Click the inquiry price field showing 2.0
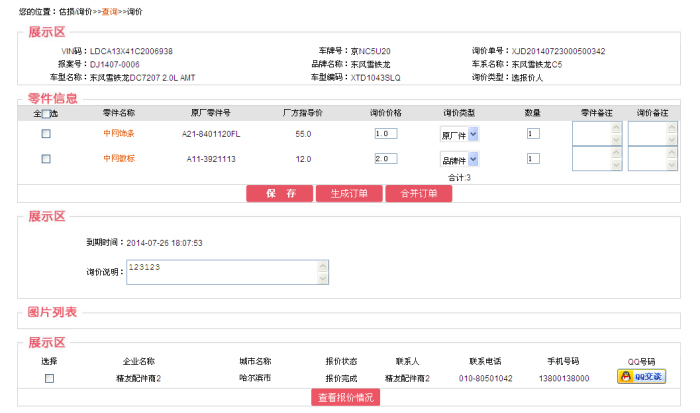The width and height of the screenshot is (700, 413). coord(386,159)
